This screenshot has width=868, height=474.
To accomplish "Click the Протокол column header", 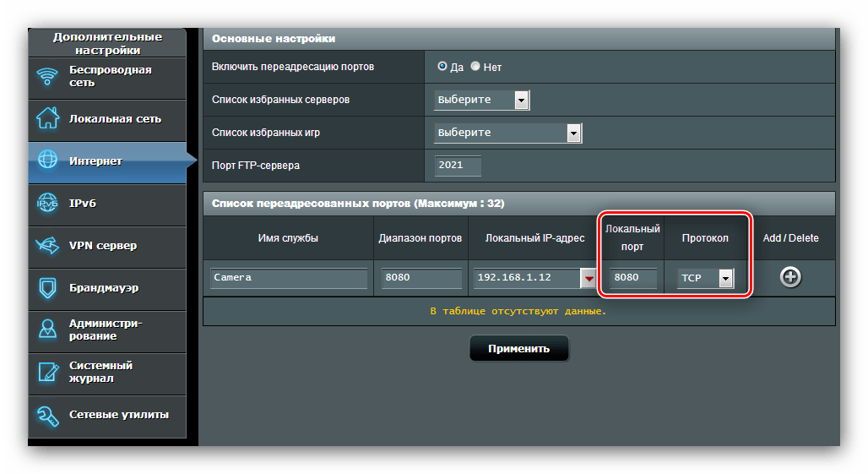I will pyautogui.click(x=705, y=238).
